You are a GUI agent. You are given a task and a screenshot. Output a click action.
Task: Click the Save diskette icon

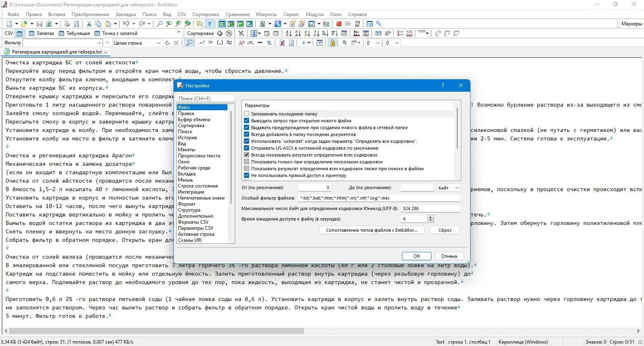click(39, 24)
